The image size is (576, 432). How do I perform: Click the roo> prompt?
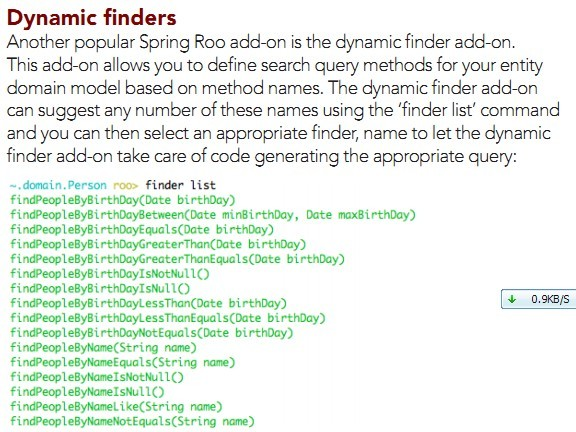[126, 185]
